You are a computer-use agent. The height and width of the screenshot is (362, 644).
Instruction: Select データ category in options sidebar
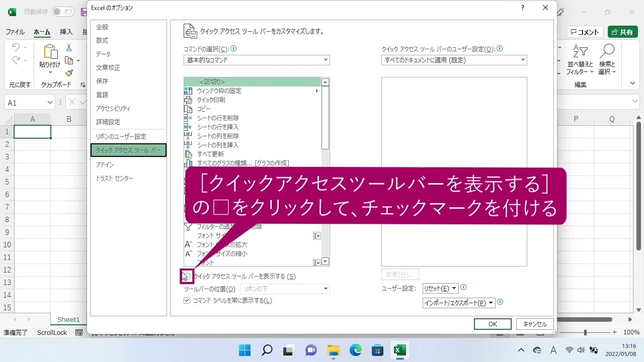coord(103,54)
